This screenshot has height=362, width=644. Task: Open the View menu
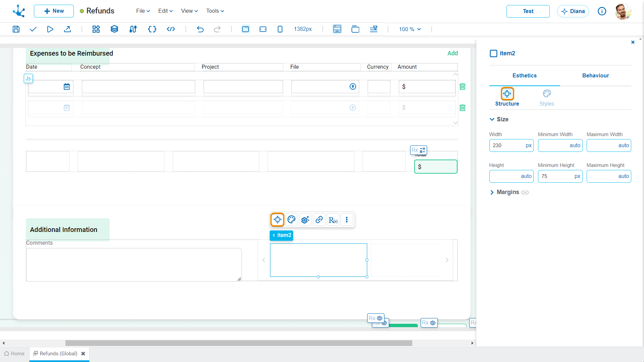[x=190, y=11]
